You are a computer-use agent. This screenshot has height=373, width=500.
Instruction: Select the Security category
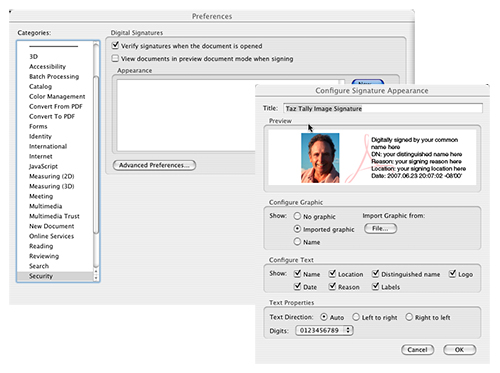point(55,276)
